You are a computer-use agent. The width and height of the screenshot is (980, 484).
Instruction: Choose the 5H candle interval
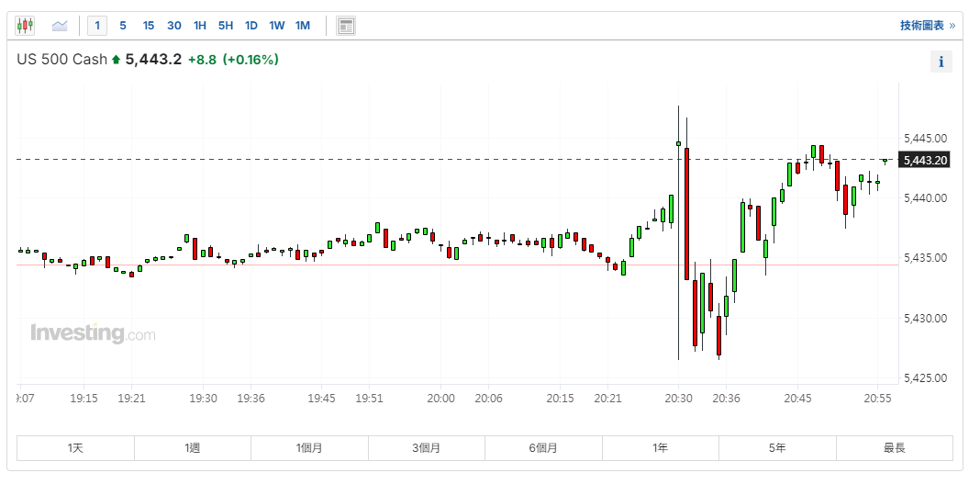pyautogui.click(x=226, y=26)
